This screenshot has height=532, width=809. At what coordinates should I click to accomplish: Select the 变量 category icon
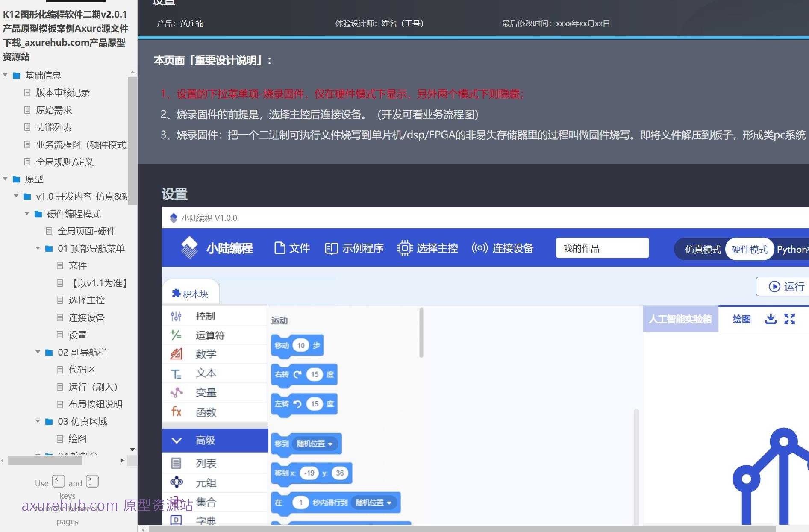coord(176,392)
